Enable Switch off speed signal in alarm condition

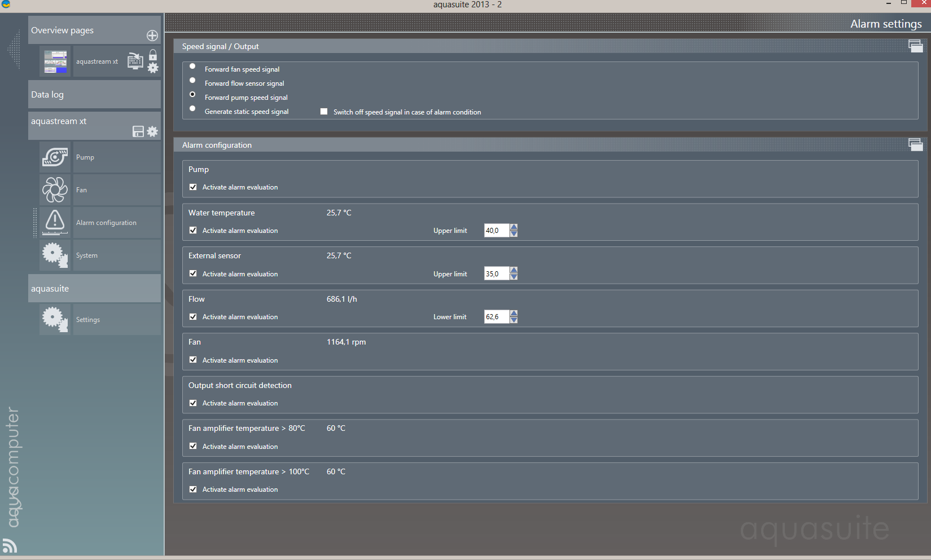coord(324,112)
